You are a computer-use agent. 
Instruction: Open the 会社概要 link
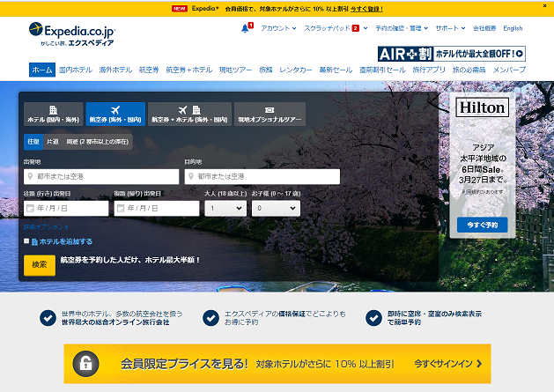484,28
